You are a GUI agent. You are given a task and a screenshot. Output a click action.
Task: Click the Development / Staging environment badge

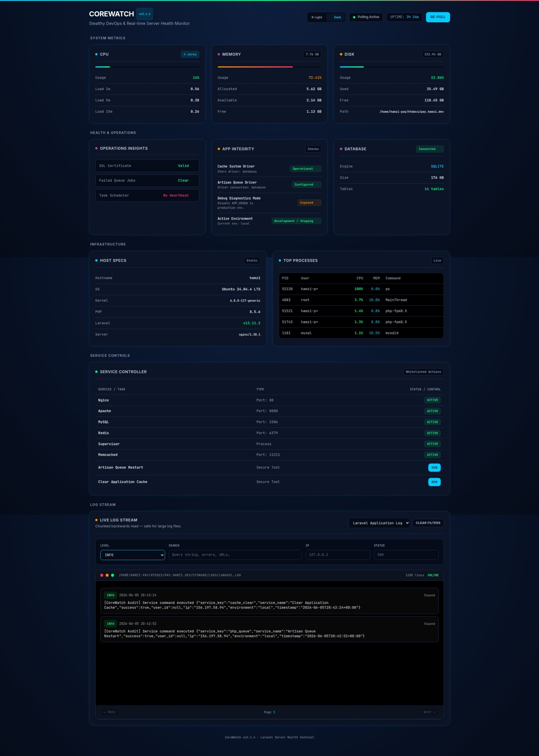(296, 221)
